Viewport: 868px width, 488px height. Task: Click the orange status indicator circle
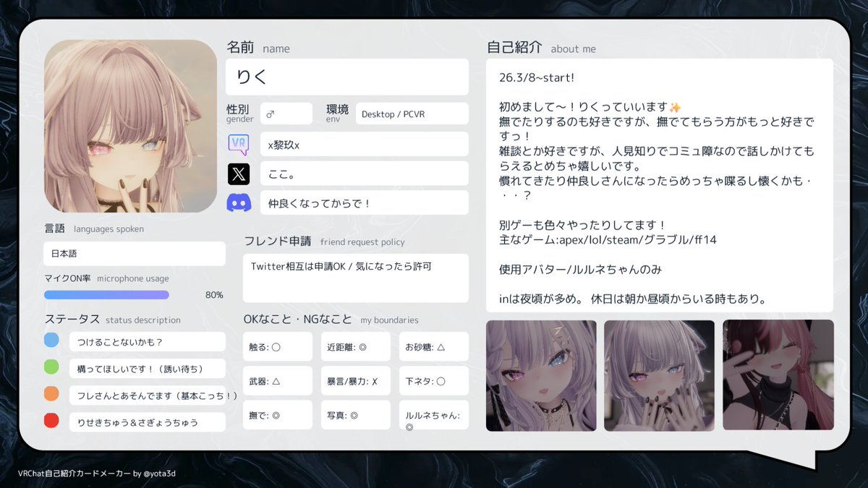click(51, 393)
